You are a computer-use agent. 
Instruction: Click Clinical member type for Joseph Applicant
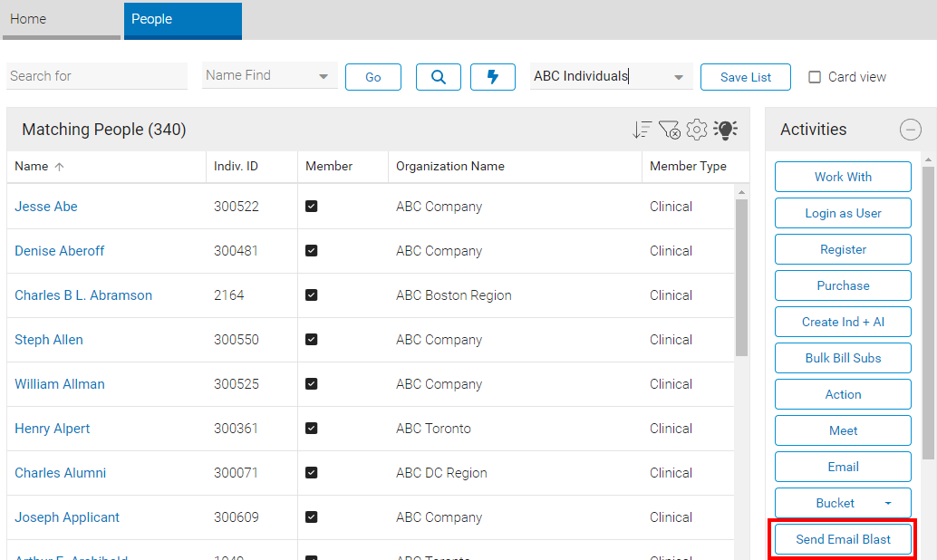[x=671, y=517]
